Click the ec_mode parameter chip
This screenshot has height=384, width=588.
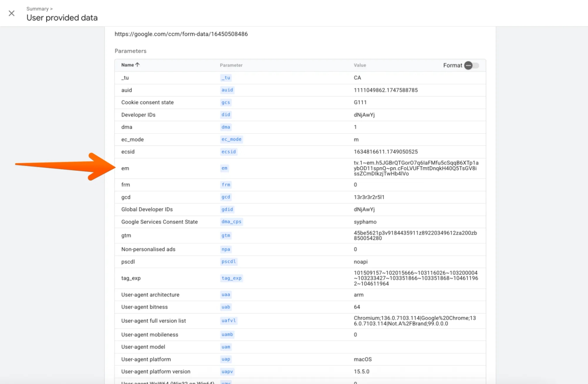[231, 139]
